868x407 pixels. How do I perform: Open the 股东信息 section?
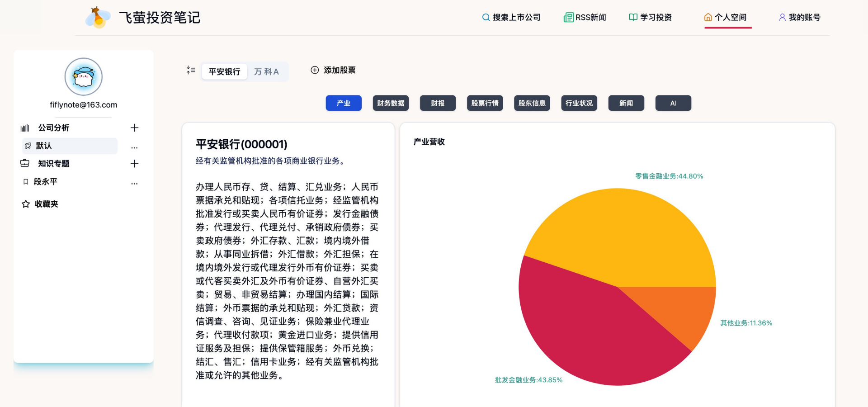[532, 103]
